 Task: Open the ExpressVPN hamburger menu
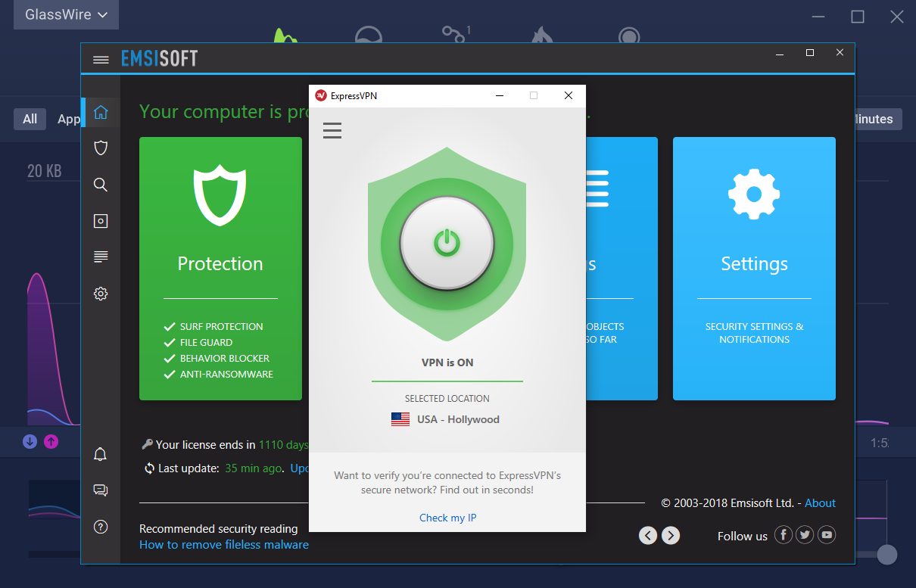tap(332, 130)
